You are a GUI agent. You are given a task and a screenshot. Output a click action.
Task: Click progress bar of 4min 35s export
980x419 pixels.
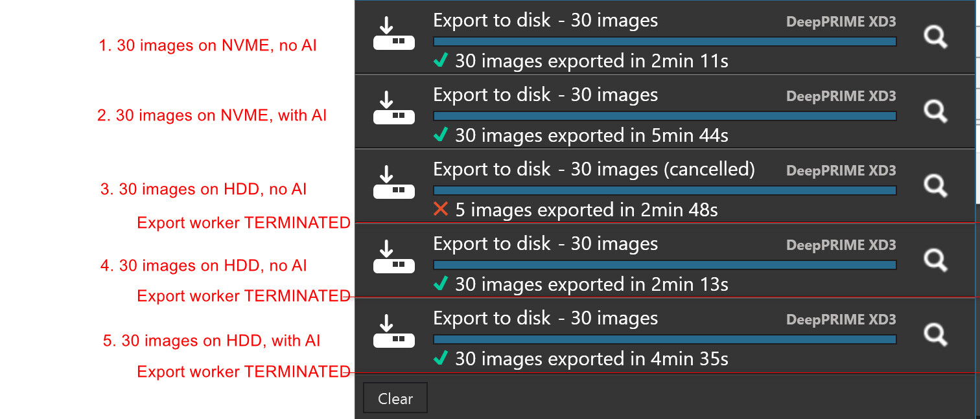(664, 339)
